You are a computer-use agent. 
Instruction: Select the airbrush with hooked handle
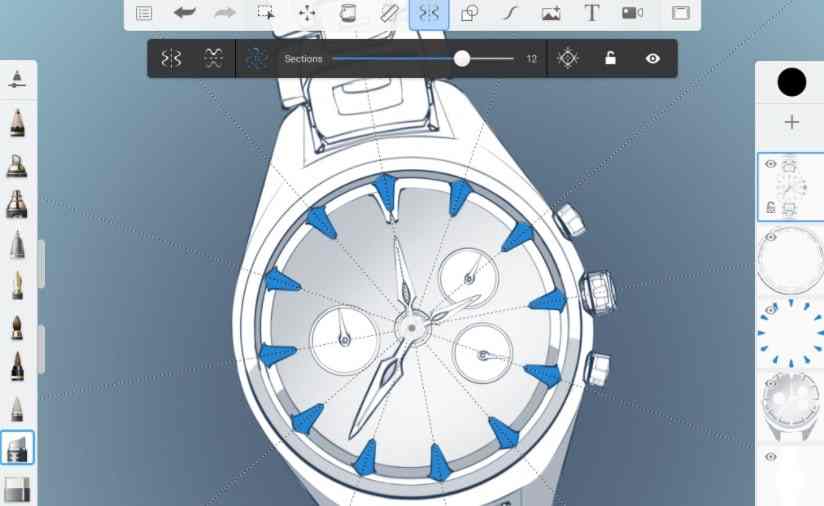click(x=17, y=166)
